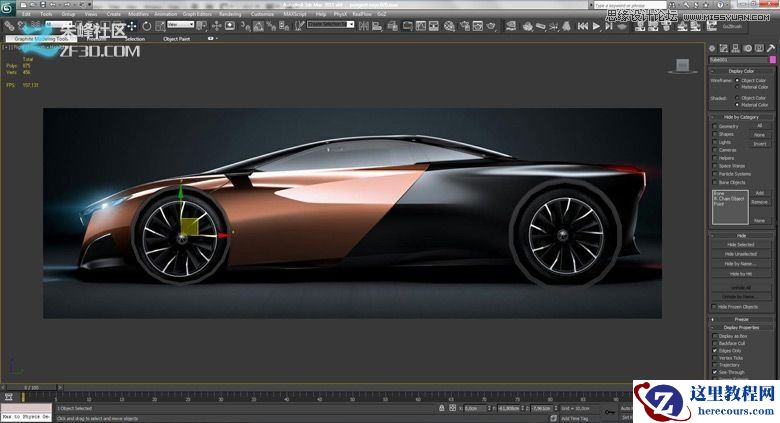Toggle the Hide Frozen Objects checkbox
This screenshot has height=423, width=780.
pos(715,307)
